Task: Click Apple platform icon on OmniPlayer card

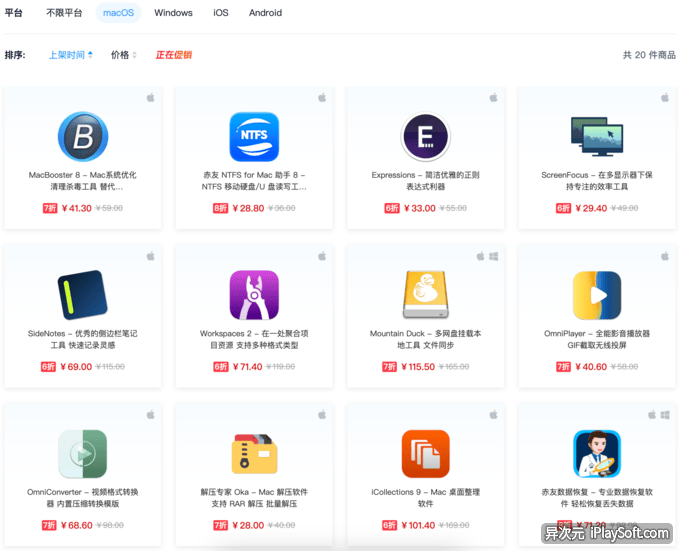Action: pos(665,256)
